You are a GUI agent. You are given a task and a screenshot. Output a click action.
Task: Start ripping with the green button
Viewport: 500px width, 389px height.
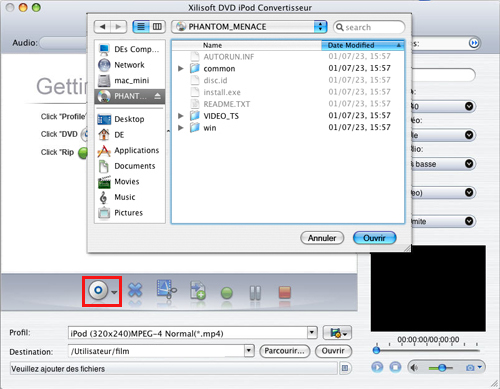click(x=227, y=293)
